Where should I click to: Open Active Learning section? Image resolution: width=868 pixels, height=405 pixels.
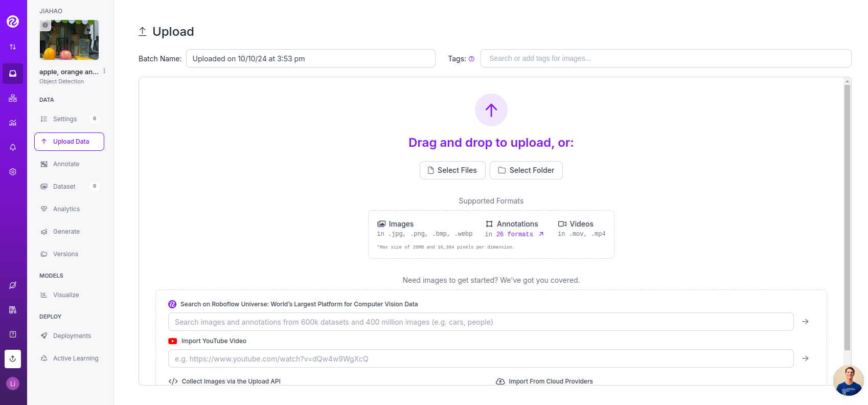pyautogui.click(x=69, y=358)
